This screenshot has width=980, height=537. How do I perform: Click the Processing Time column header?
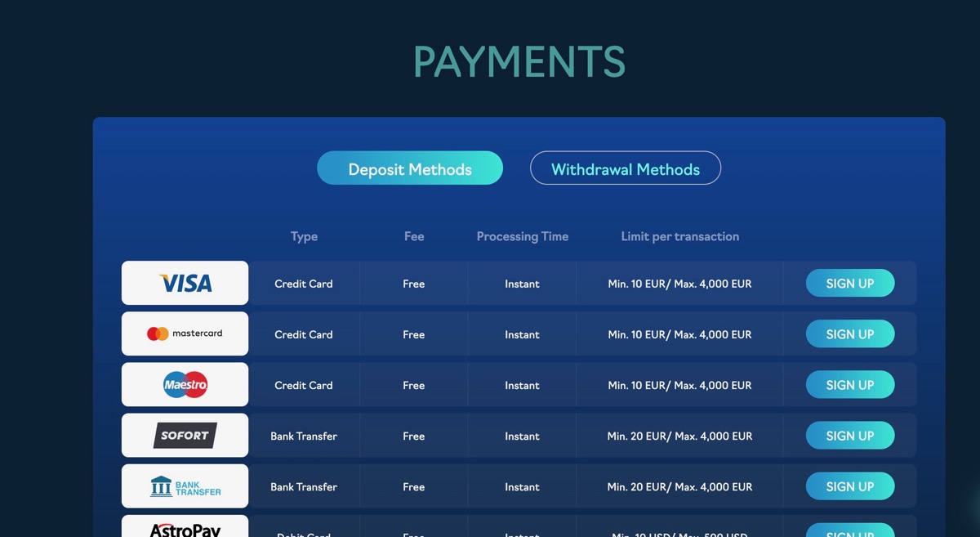(522, 236)
